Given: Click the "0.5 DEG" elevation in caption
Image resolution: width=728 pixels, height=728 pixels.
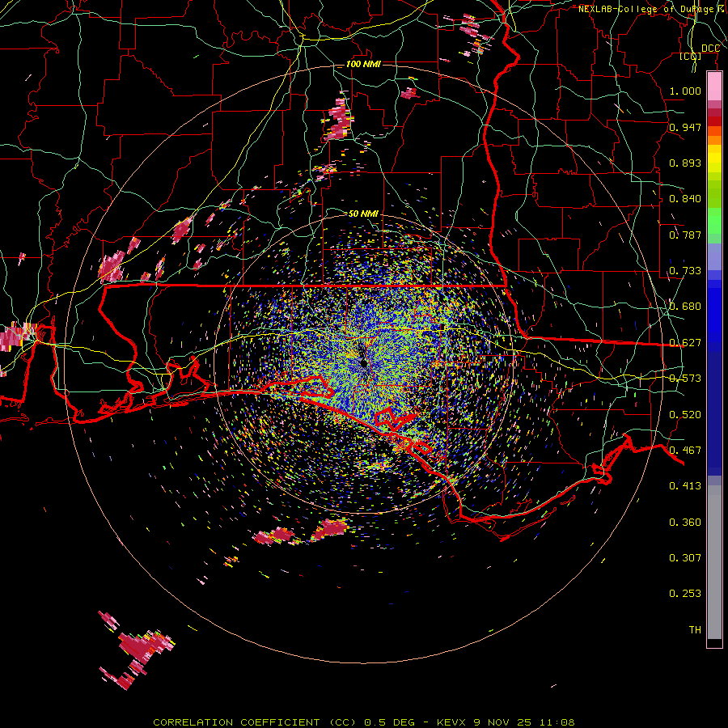Looking at the screenshot, I should tap(390, 722).
